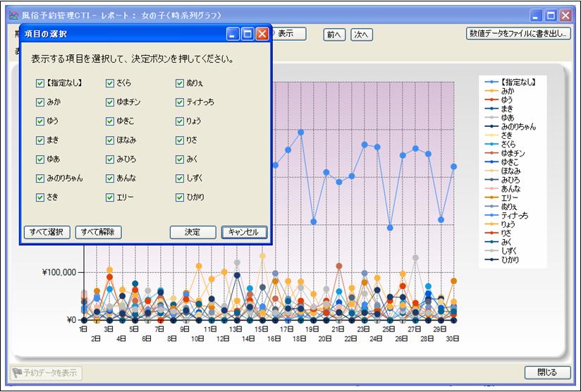Close the 項目の選択 dialog
Screen dimensions: 581x392
pos(262,34)
